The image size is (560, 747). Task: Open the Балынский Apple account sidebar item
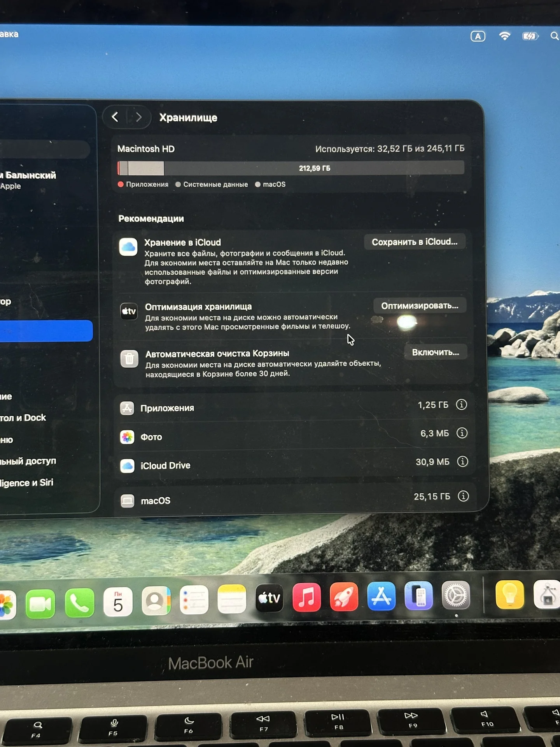28,180
